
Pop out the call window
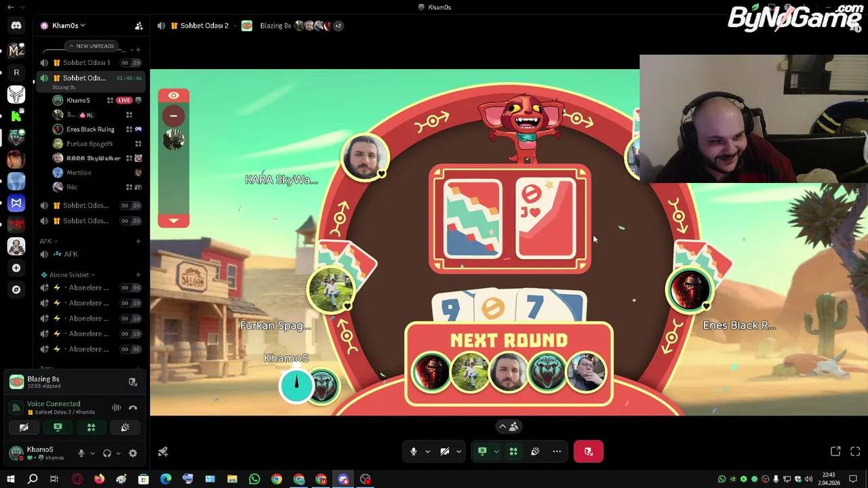click(835, 451)
